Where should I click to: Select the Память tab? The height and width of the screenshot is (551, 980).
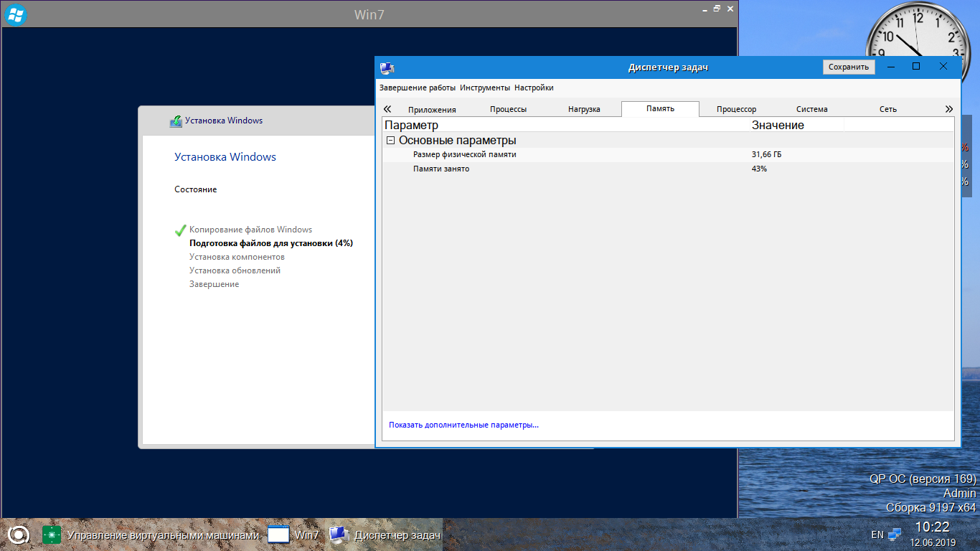(660, 109)
